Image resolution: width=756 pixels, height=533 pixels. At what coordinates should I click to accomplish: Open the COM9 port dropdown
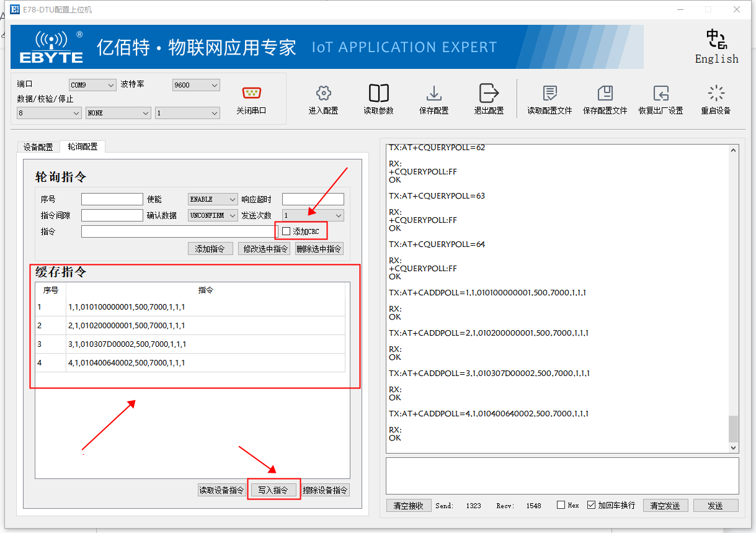tap(92, 85)
